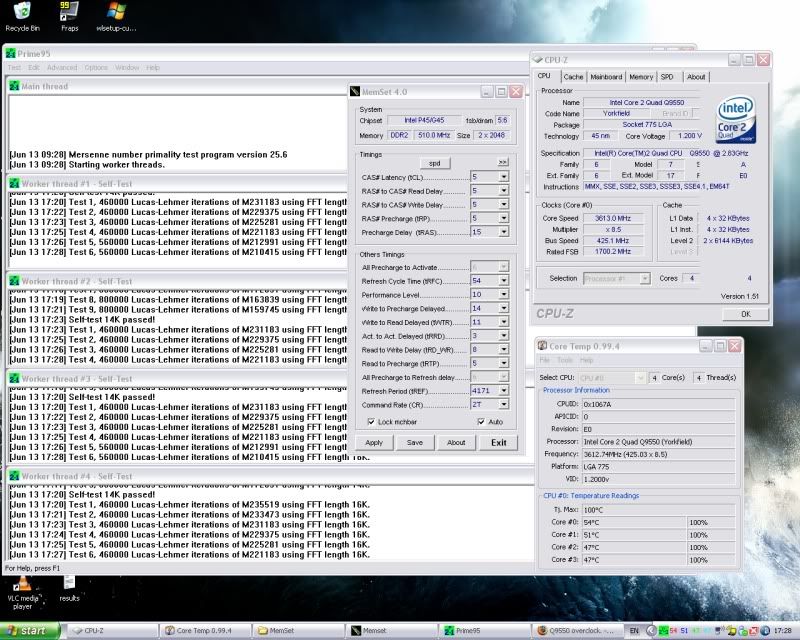Switch to the MemSet folder taskbar button
The width and height of the screenshot is (800, 640).
(298, 631)
